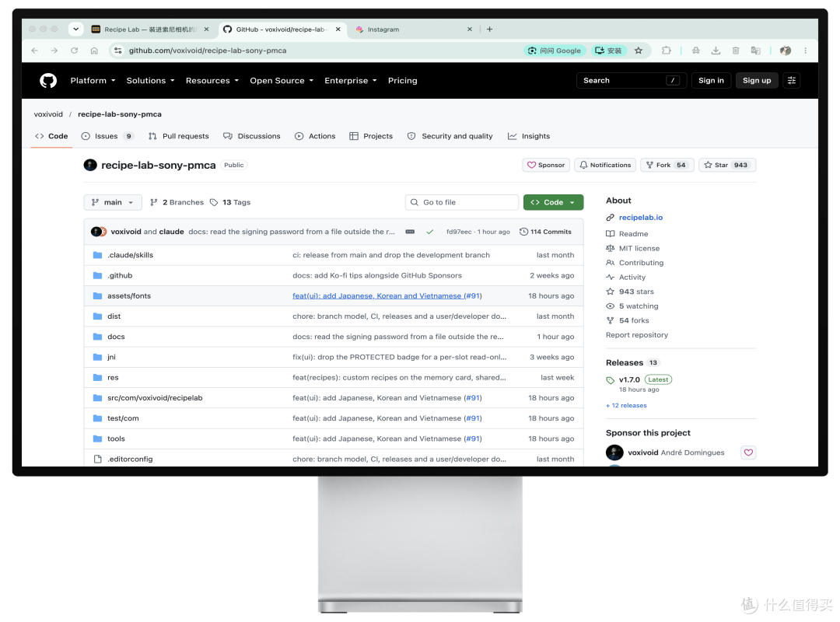Go to browser home icon

pyautogui.click(x=94, y=51)
